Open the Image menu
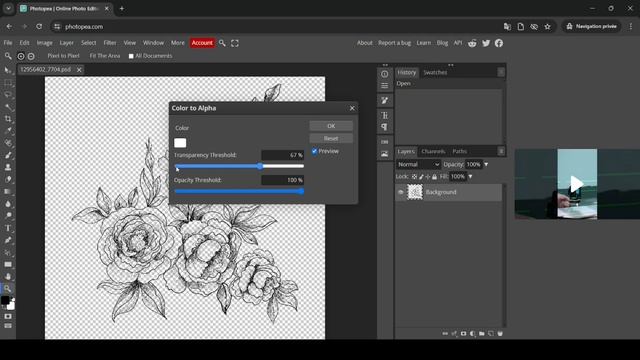This screenshot has height=360, width=640. coord(44,43)
